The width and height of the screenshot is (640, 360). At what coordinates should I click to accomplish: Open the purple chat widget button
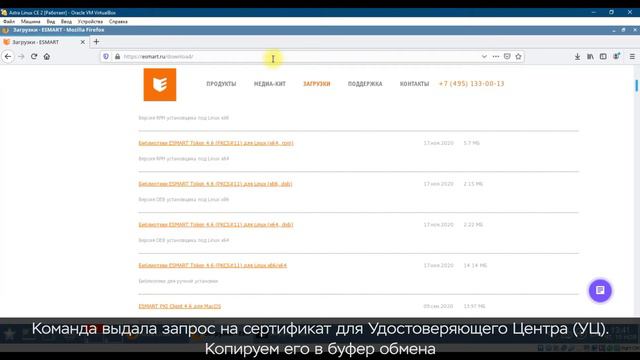click(600, 291)
